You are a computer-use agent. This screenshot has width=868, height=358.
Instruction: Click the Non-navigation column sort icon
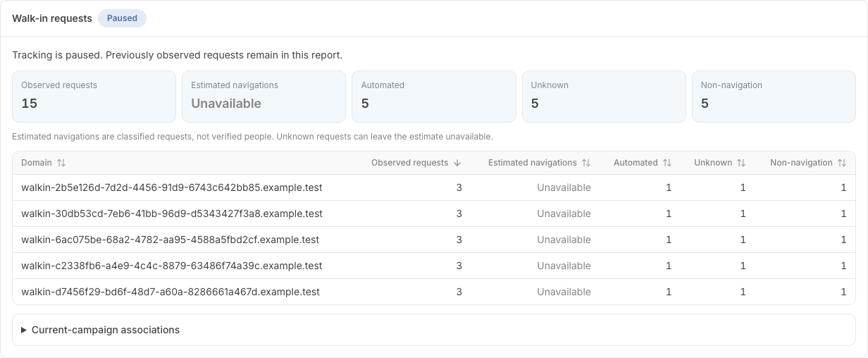tap(842, 163)
